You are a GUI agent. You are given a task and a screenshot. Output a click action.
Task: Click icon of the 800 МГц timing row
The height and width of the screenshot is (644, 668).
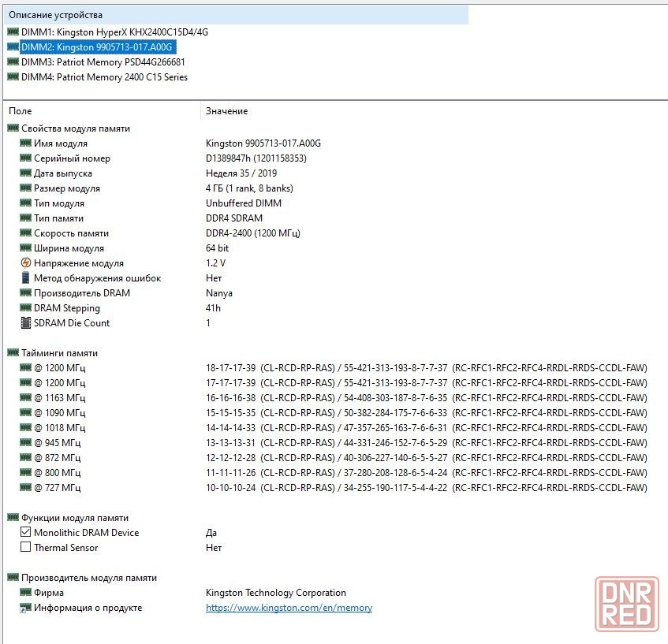[25, 472]
